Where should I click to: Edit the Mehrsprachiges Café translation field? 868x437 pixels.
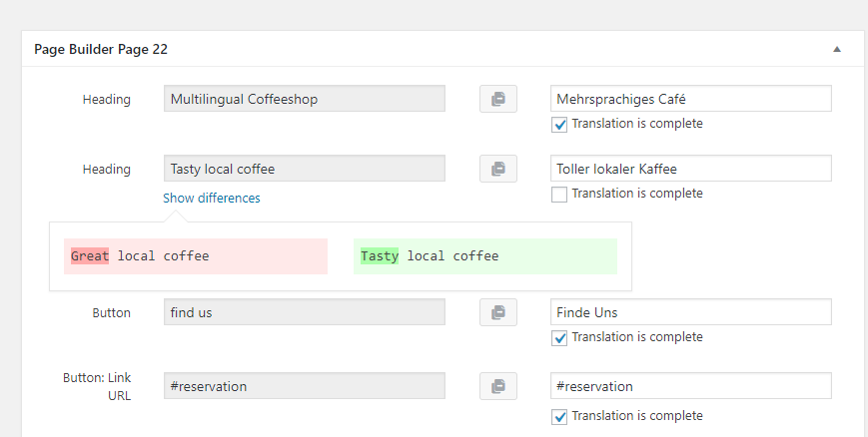click(691, 99)
